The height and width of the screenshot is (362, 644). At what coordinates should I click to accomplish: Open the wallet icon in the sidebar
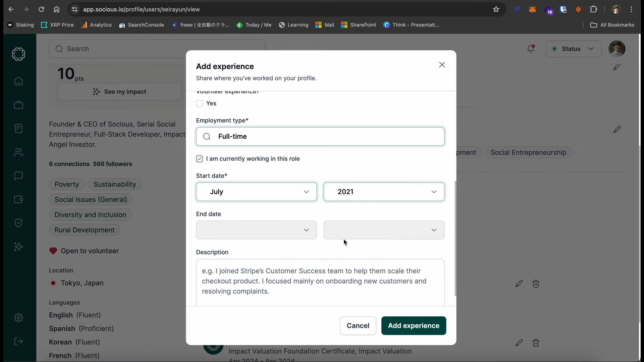(x=18, y=199)
